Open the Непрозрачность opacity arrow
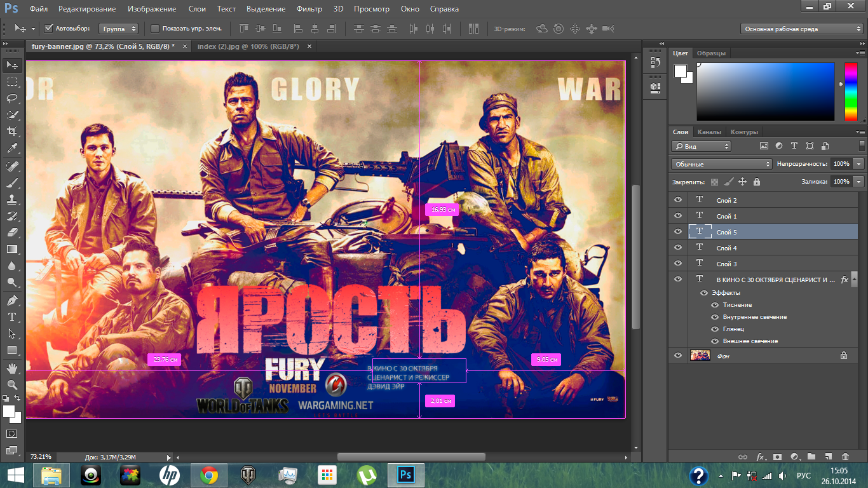This screenshot has height=488, width=868. [860, 164]
